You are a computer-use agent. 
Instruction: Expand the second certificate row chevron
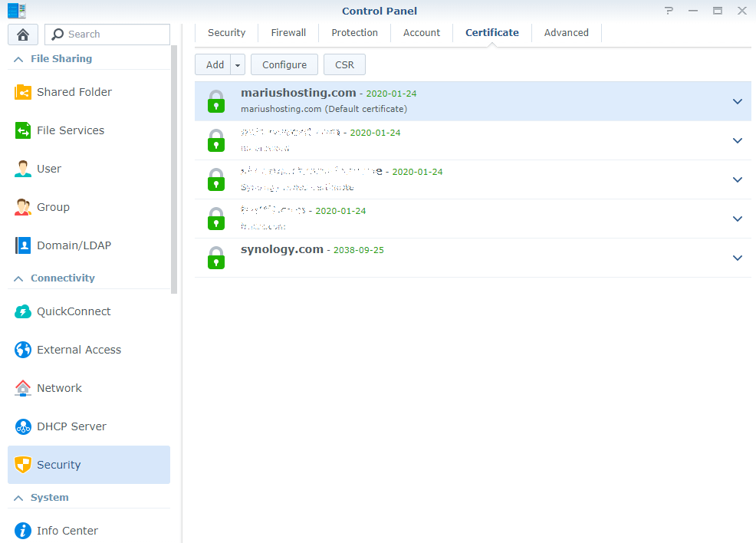(x=737, y=140)
